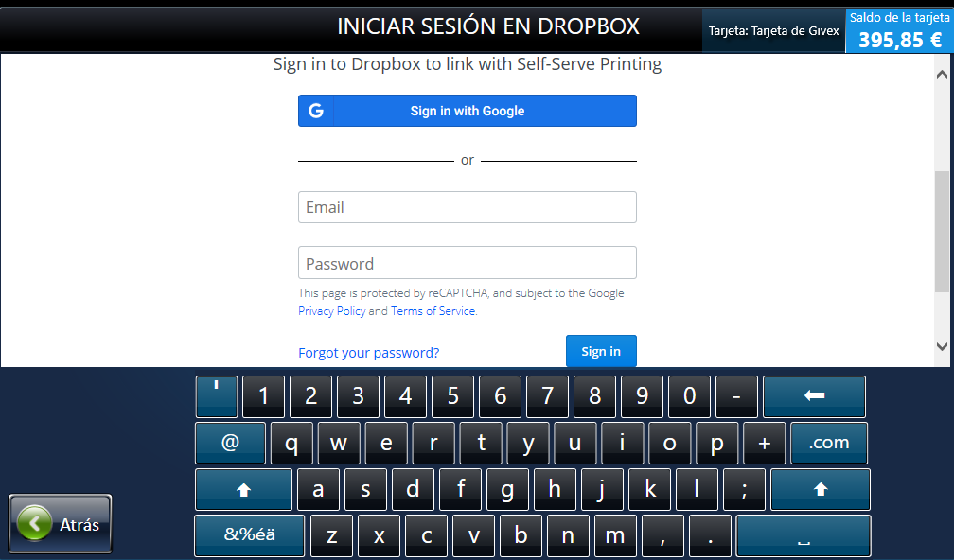Switch to &%éä symbols keyboard
Image resolution: width=954 pixels, height=560 pixels.
(250, 536)
